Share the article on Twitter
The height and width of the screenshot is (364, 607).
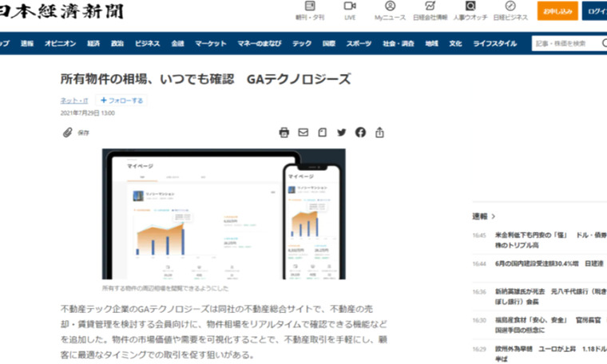point(342,133)
